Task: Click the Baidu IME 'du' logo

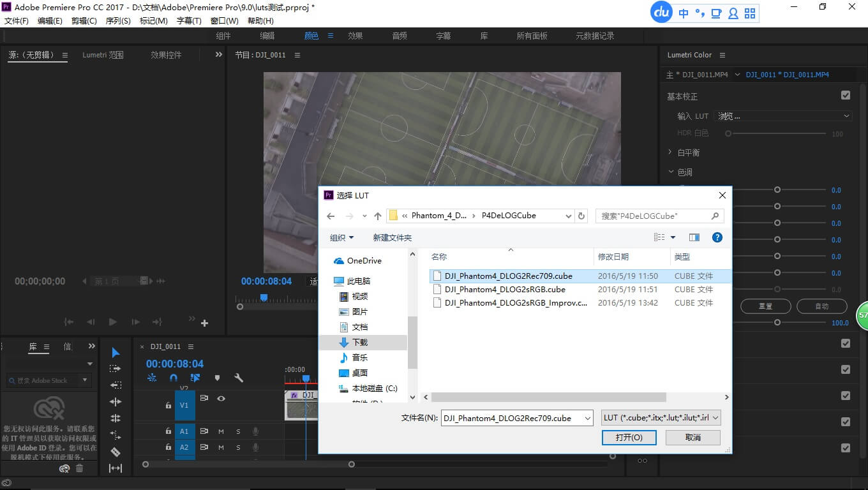Action: [x=662, y=13]
